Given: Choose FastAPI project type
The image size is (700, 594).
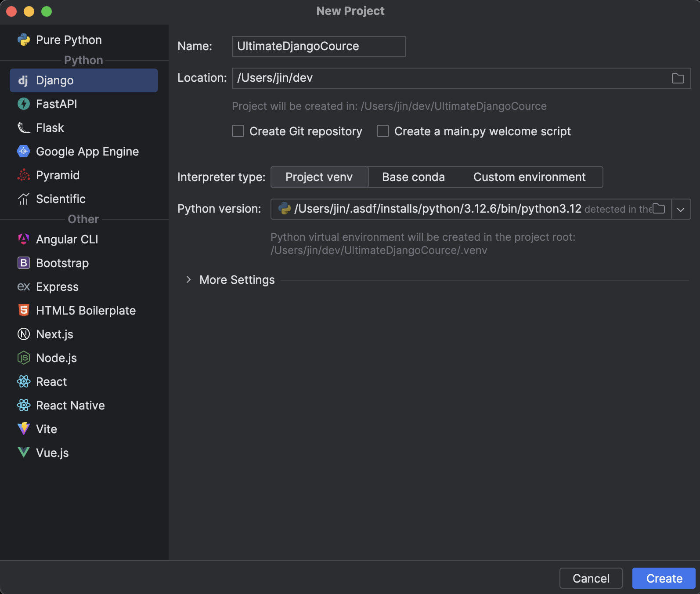Looking at the screenshot, I should (84, 104).
